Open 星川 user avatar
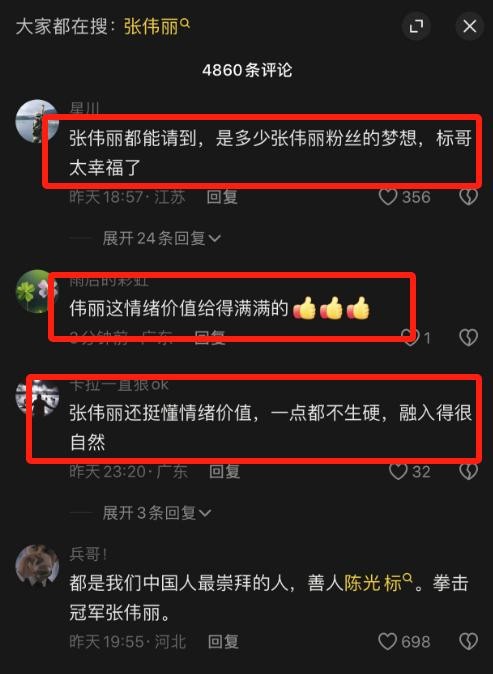 pyautogui.click(x=37, y=122)
